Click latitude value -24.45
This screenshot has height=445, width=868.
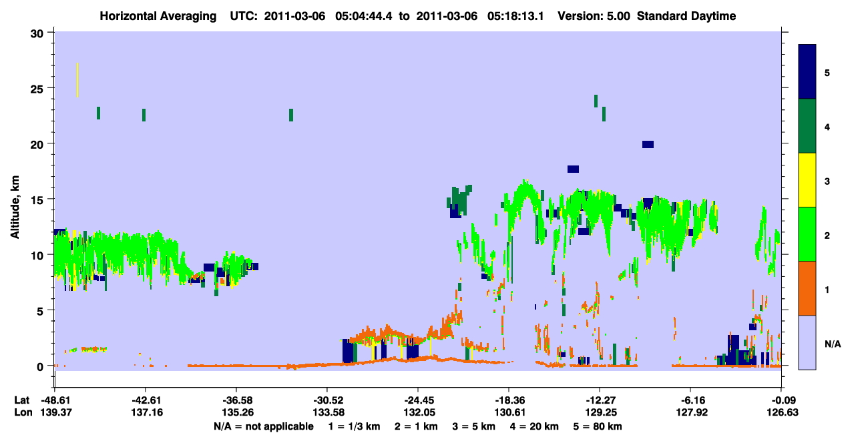coord(418,400)
